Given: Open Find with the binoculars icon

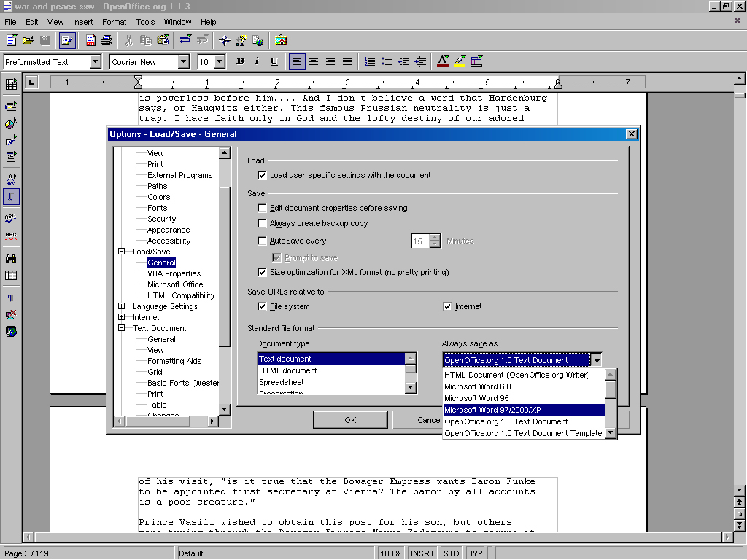Looking at the screenshot, I should tap(11, 258).
